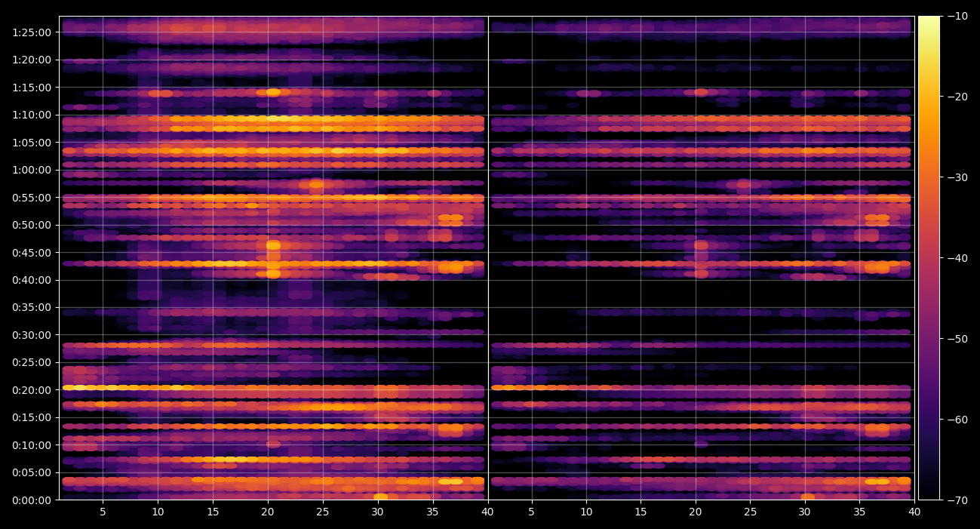Select x-axis label 30 under left heatmap
This screenshot has width=980, height=529.
click(x=378, y=512)
